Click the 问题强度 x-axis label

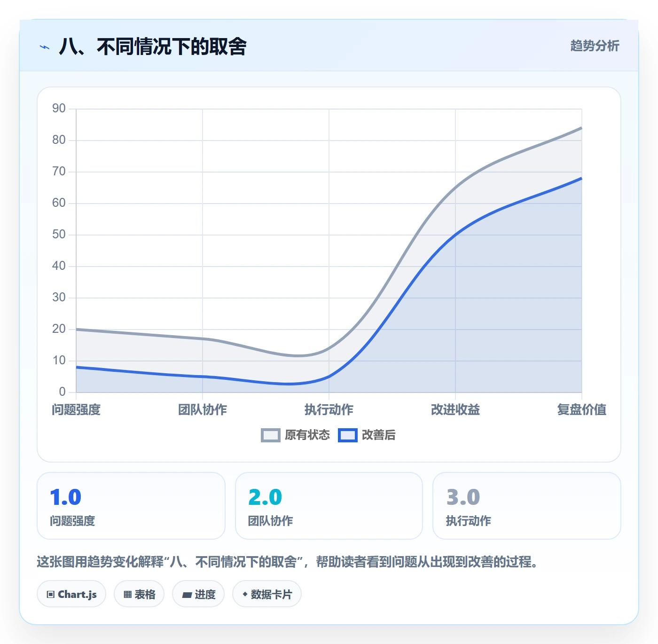pyautogui.click(x=76, y=410)
